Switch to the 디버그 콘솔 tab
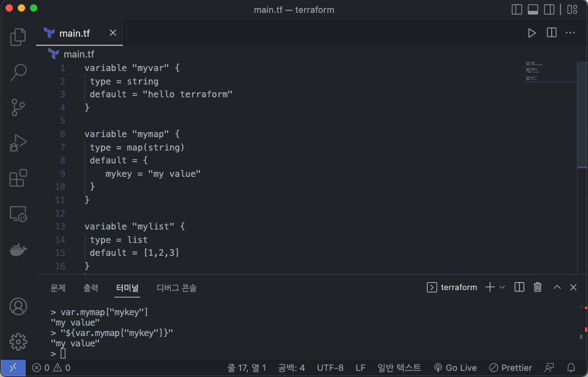The height and width of the screenshot is (377, 588). click(177, 288)
